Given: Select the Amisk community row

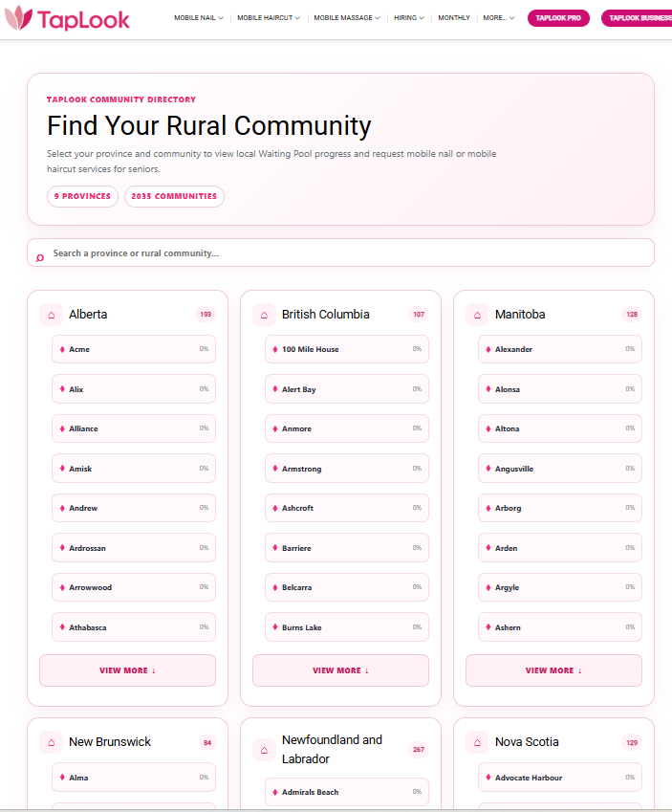Looking at the screenshot, I should 134,468.
